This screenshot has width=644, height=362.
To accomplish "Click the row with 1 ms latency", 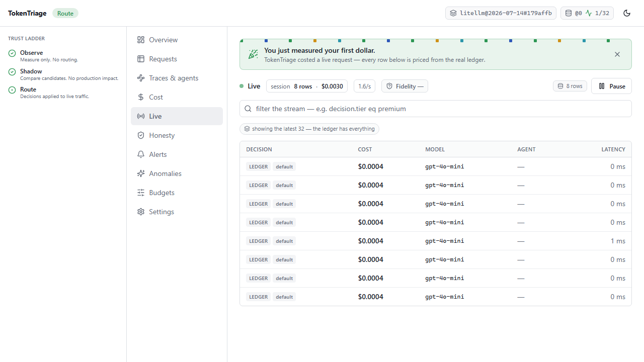I will [x=436, y=241].
